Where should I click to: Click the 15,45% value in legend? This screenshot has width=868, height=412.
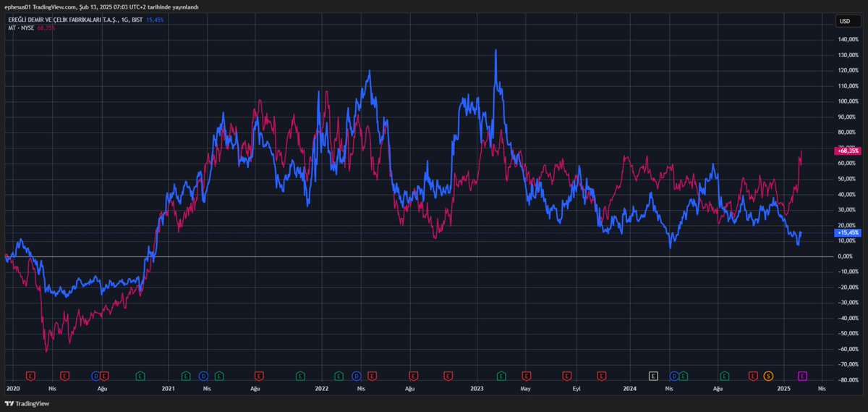(155, 20)
